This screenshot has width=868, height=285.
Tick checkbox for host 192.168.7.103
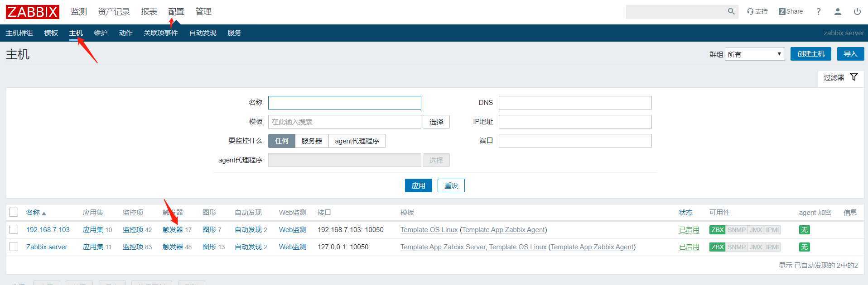click(x=14, y=229)
